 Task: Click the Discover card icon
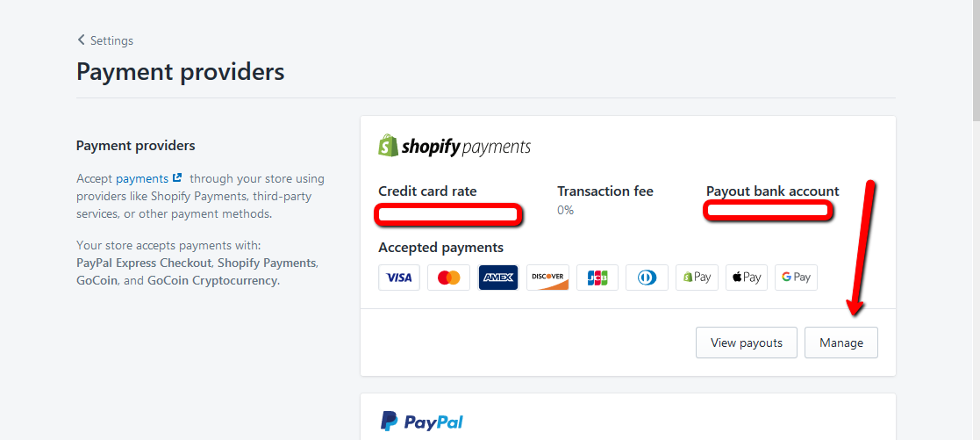(x=547, y=278)
